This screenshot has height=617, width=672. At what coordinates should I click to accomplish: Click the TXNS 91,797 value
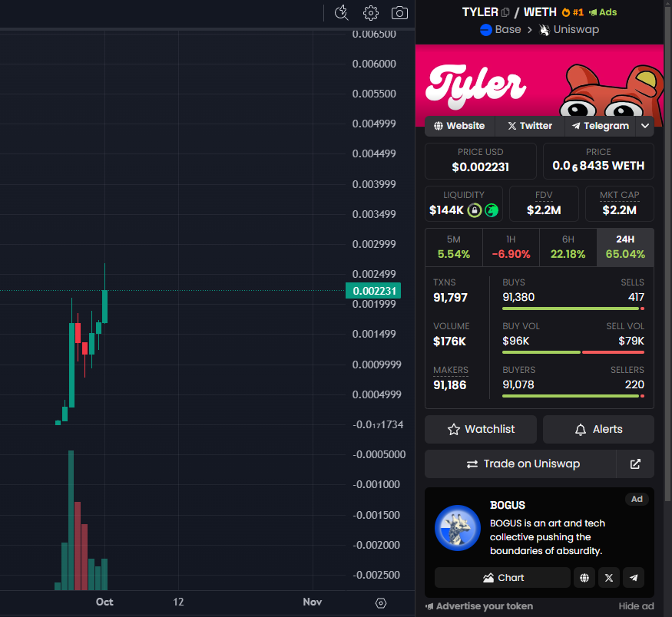point(450,298)
